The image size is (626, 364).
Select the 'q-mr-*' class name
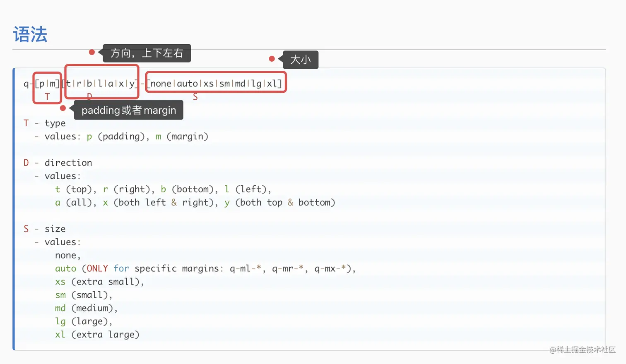tap(288, 269)
